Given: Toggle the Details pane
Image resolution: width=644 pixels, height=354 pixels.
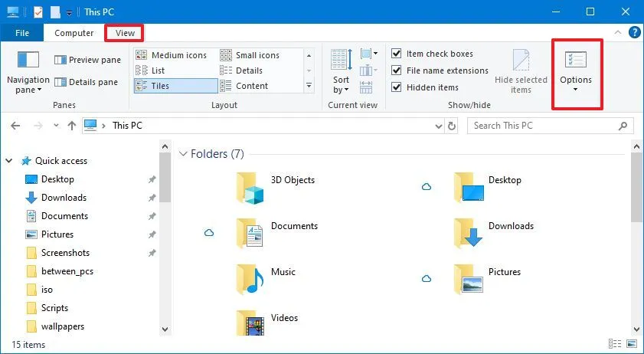Looking at the screenshot, I should [x=86, y=82].
